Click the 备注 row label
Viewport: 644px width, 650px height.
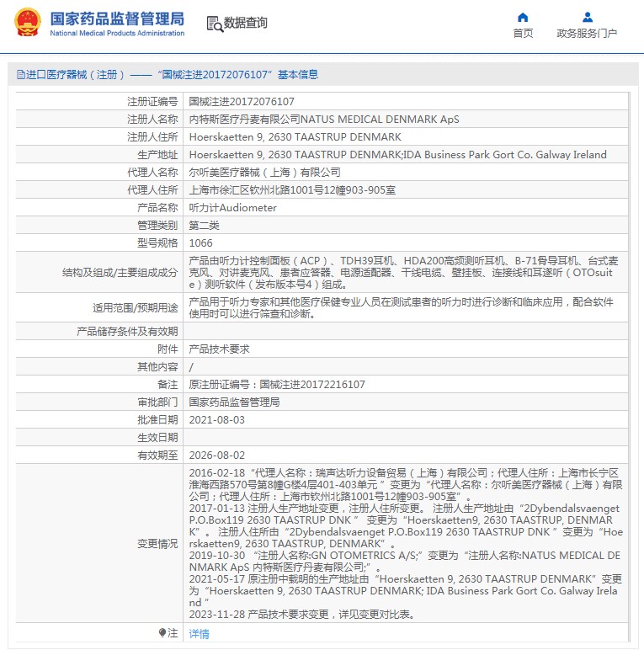[x=168, y=384]
